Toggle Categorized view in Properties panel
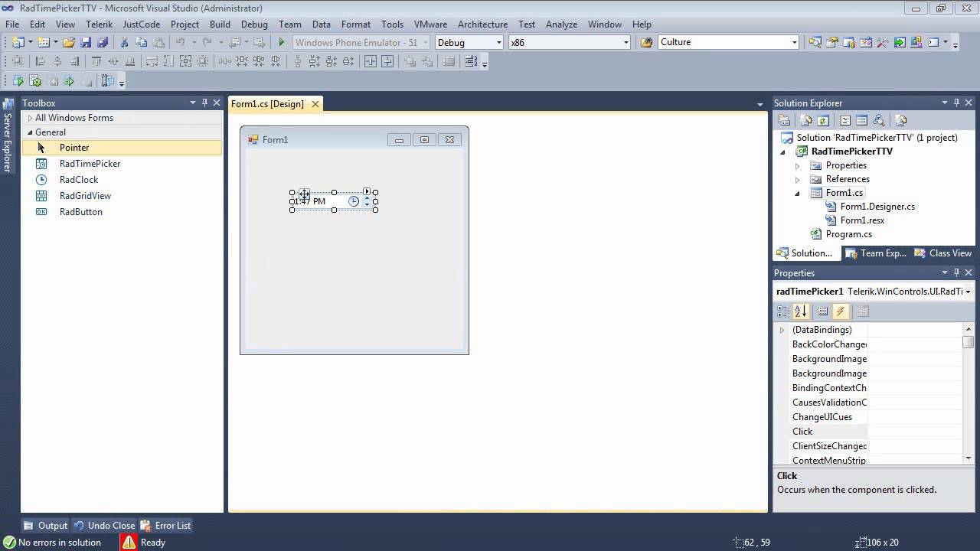Viewport: 980px width, 551px height. (x=782, y=311)
